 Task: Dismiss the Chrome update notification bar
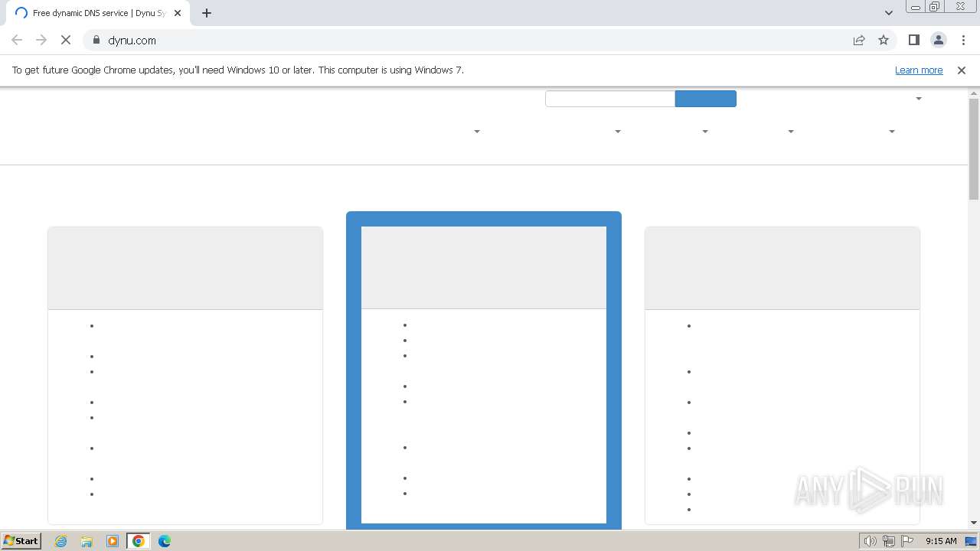962,70
